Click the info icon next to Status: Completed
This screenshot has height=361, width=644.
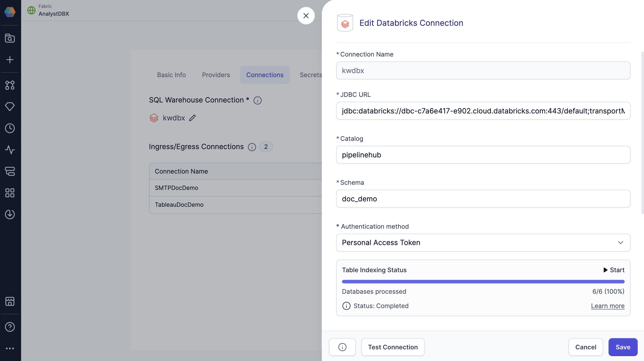(x=346, y=306)
